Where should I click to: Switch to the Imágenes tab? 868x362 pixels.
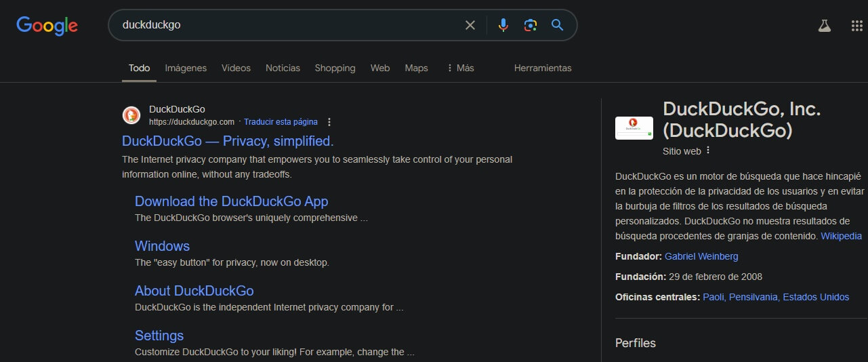[186, 68]
